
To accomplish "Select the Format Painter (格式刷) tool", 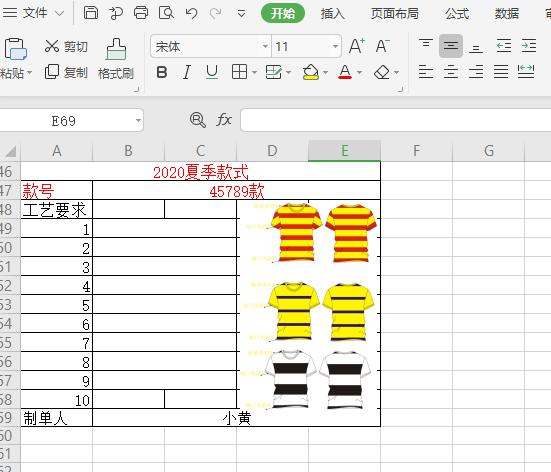I will coord(116,59).
